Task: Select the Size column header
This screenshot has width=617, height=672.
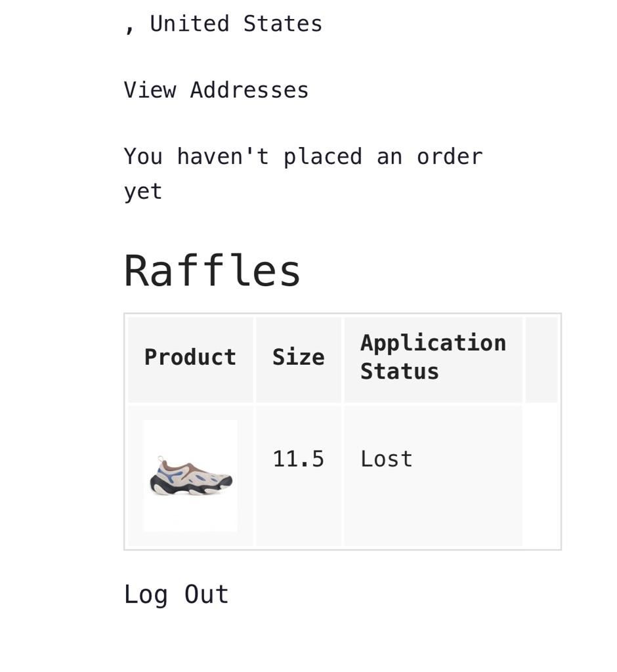Action: pos(298,358)
